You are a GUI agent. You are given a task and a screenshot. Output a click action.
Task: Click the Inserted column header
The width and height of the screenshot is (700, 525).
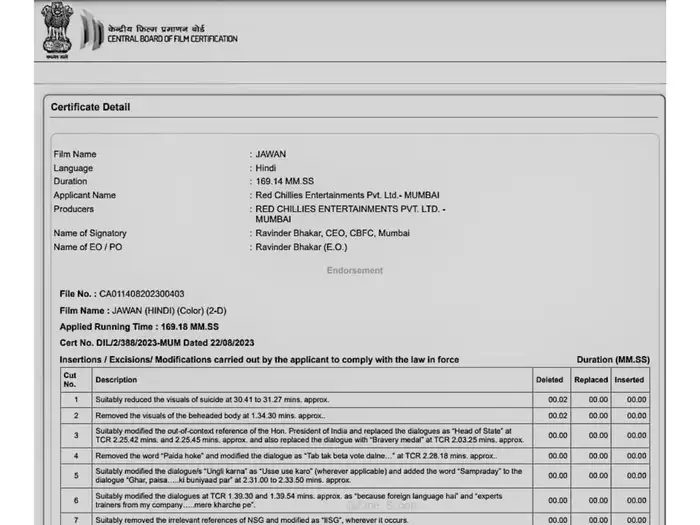629,379
